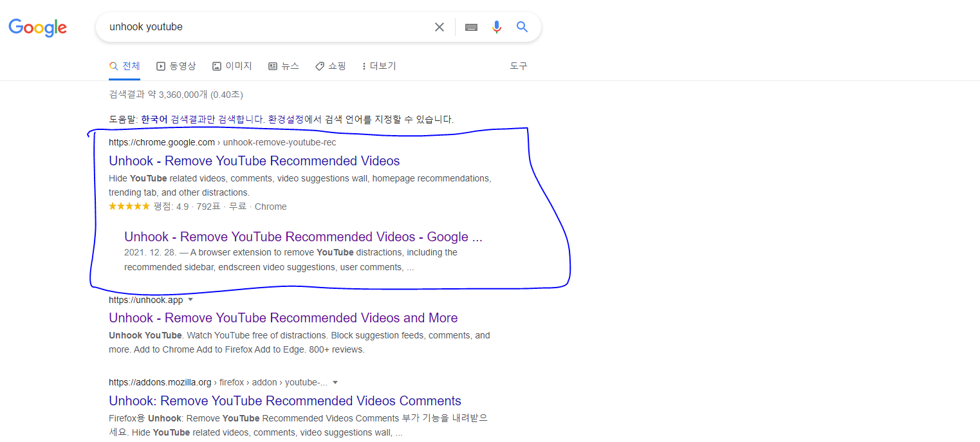Image resolution: width=980 pixels, height=442 pixels.
Task: Open 'Unhook - Remove YouTube Recommended Videos and More'
Action: (x=283, y=318)
